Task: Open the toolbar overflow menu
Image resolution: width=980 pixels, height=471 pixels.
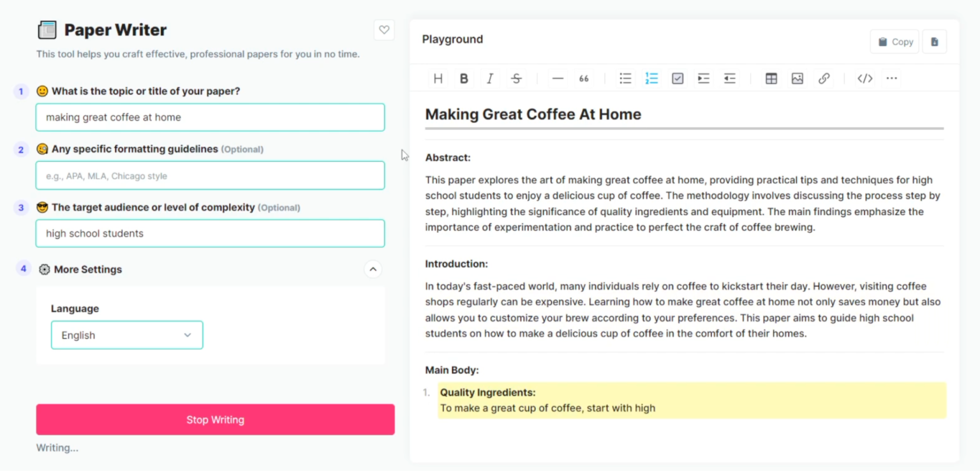Action: 891,78
